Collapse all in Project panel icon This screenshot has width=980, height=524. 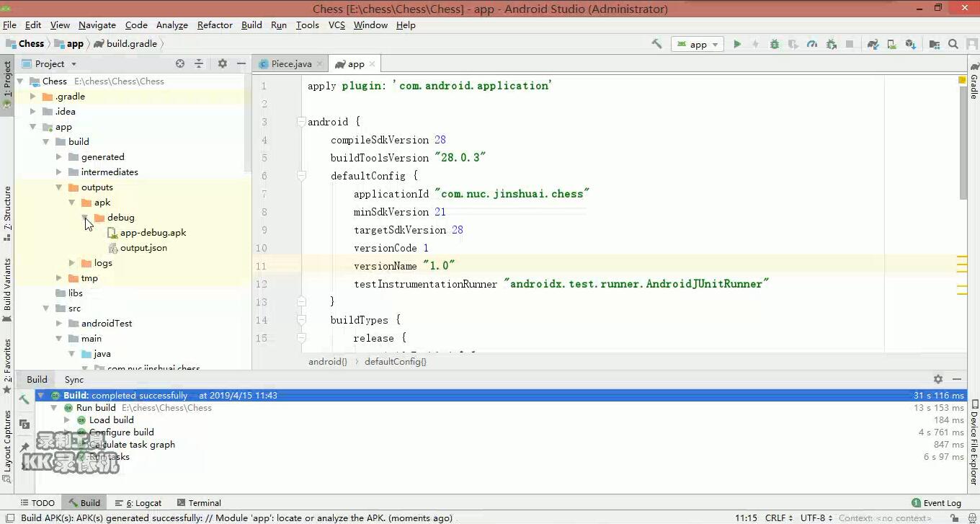(x=199, y=63)
